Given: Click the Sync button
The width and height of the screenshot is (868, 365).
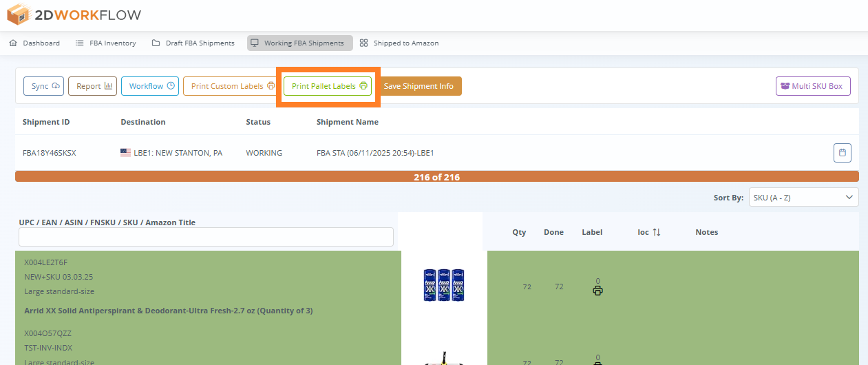Looking at the screenshot, I should (x=45, y=86).
